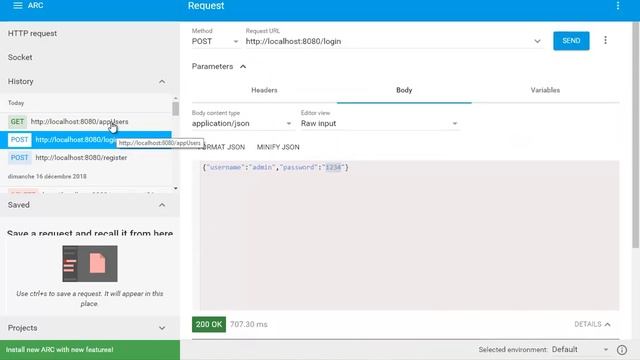This screenshot has height=360, width=640.
Task: Click the Request title text
Action: [x=206, y=6]
